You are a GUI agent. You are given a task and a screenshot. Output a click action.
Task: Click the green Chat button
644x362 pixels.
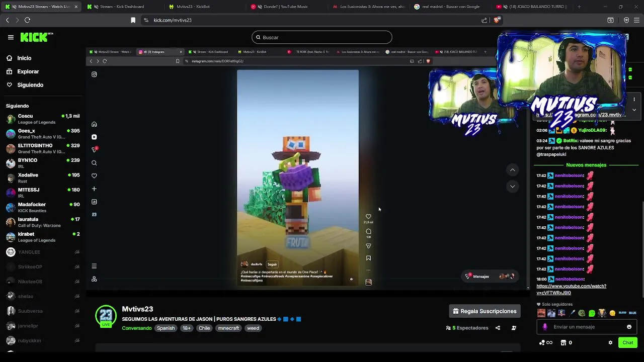click(627, 343)
